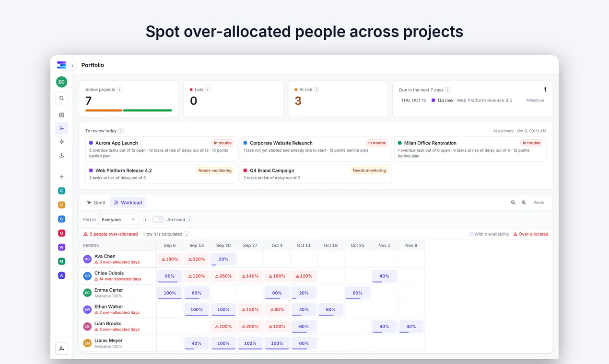Toggle the Archived switch
Viewport: 609px width, 364px height.
[x=158, y=219]
